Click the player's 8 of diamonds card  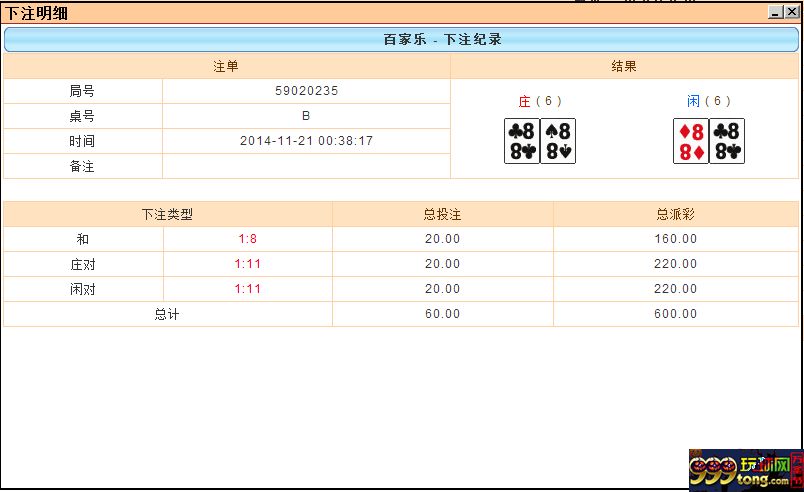click(x=691, y=141)
